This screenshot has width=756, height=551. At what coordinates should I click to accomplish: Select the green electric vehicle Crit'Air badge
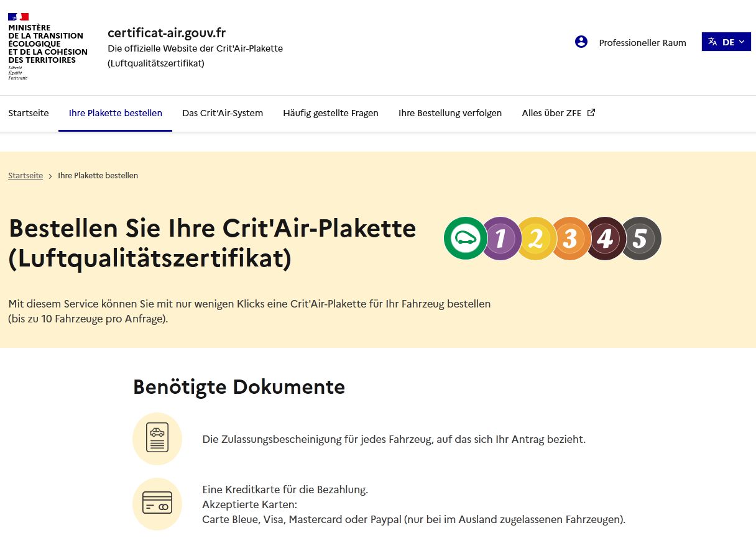465,238
